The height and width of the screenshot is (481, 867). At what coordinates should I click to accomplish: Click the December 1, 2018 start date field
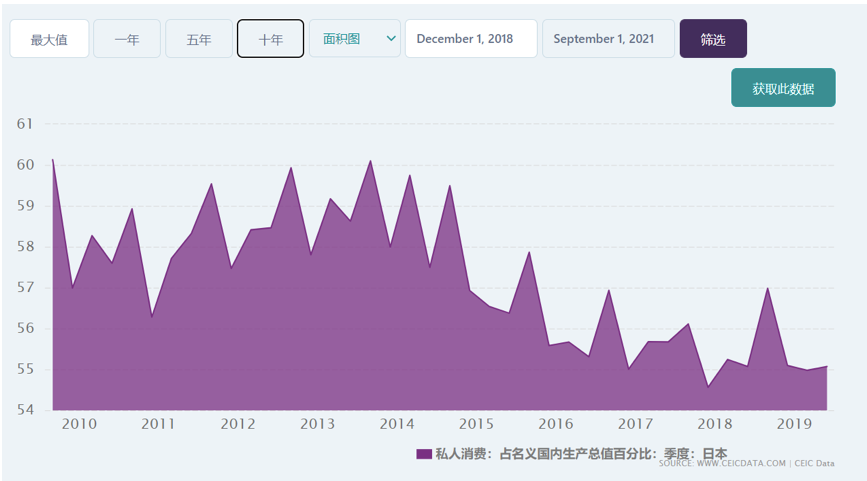(x=470, y=39)
